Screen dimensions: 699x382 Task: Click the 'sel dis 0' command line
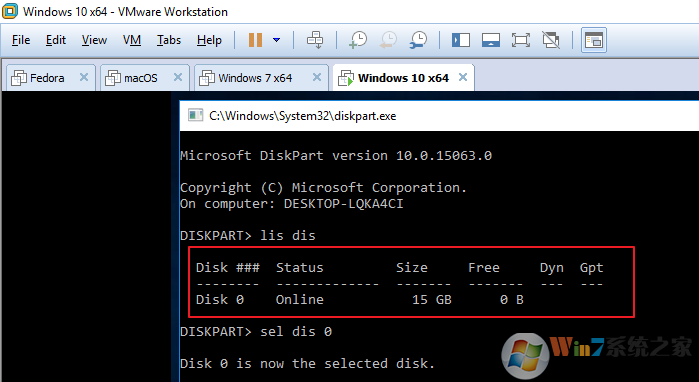(296, 331)
